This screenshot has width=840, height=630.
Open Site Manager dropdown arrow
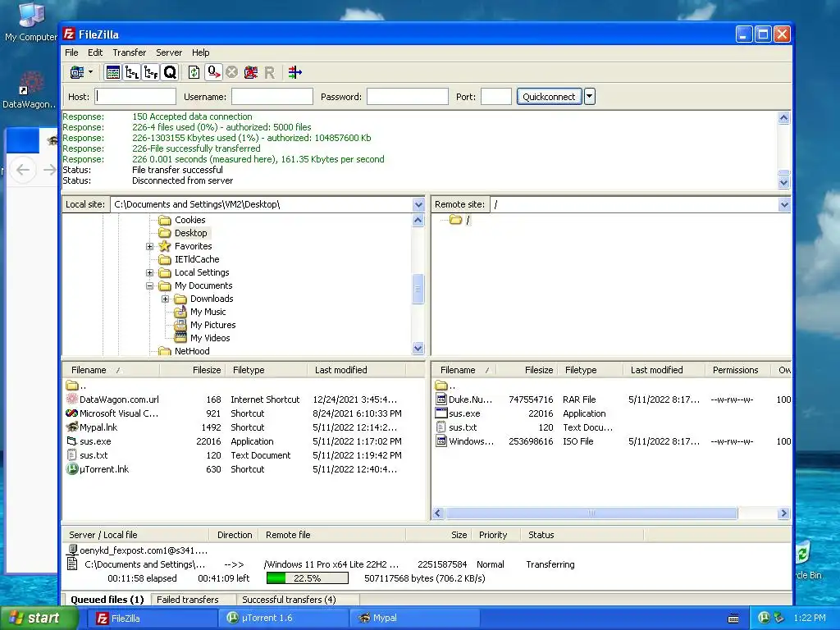(x=90, y=72)
